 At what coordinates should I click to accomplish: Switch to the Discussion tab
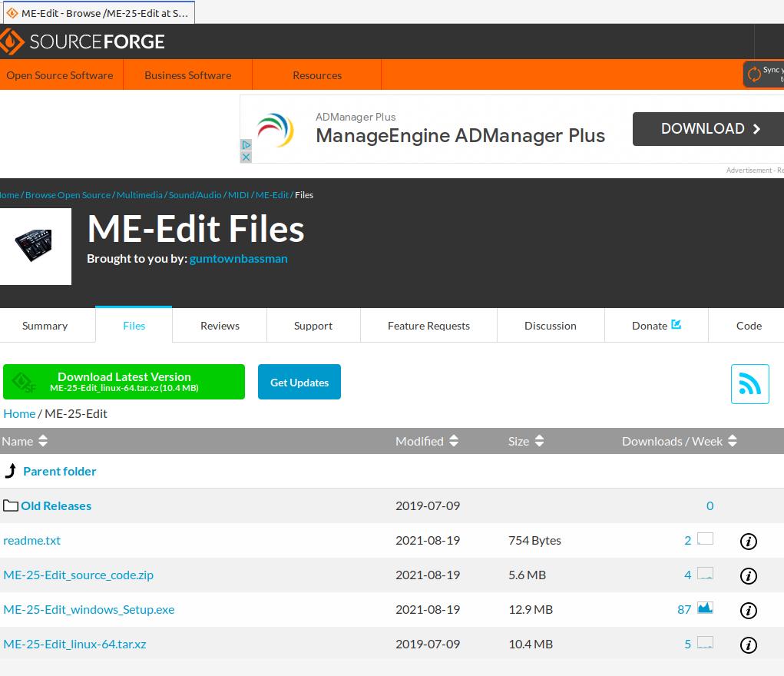(551, 326)
